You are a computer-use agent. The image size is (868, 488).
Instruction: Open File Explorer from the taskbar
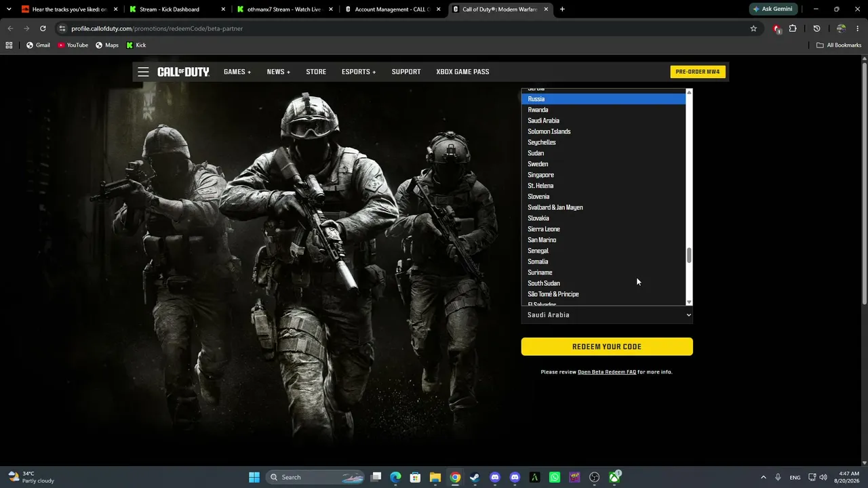click(x=435, y=477)
